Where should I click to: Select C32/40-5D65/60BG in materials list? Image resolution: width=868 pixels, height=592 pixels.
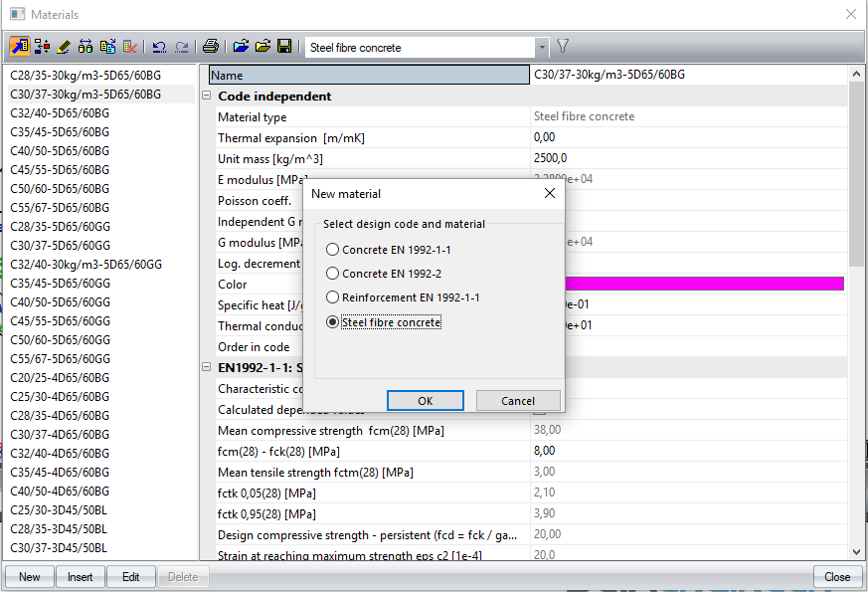[x=60, y=113]
